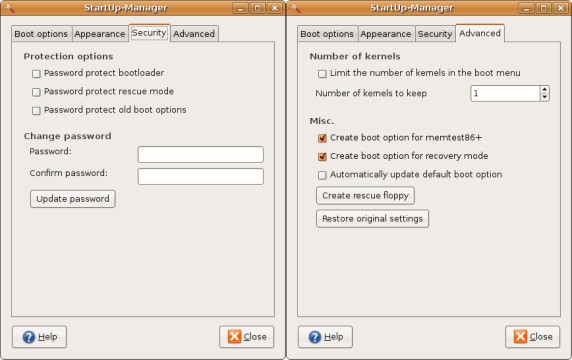Close left window via title bar X

coord(274,8)
